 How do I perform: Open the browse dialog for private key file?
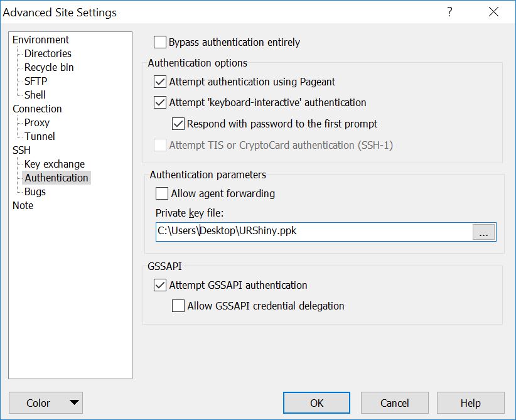click(x=483, y=232)
